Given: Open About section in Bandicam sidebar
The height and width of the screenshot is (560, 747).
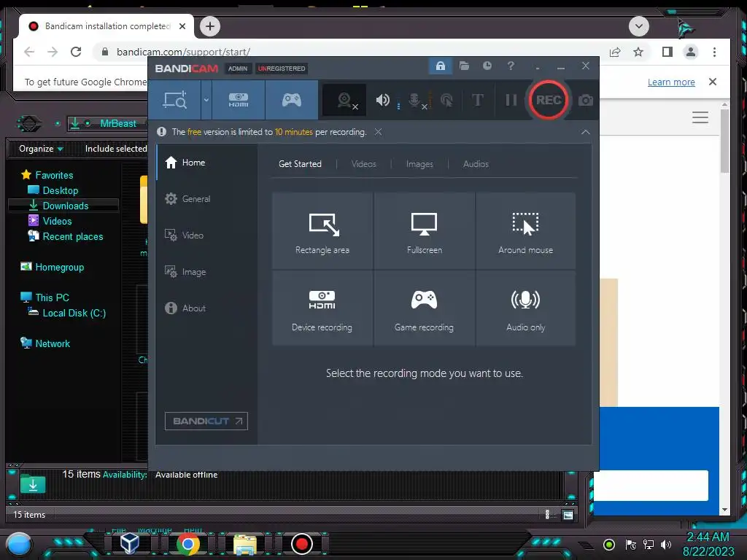Looking at the screenshot, I should pyautogui.click(x=206, y=308).
